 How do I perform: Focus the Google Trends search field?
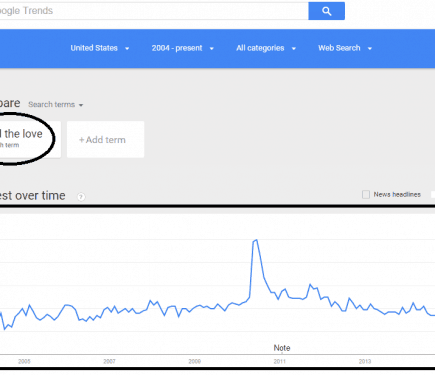[x=154, y=11]
